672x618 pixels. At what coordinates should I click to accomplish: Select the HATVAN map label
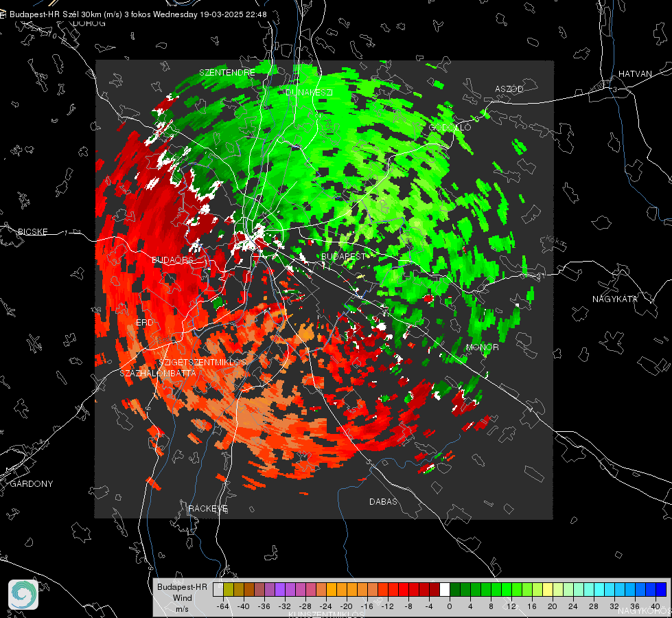(635, 73)
